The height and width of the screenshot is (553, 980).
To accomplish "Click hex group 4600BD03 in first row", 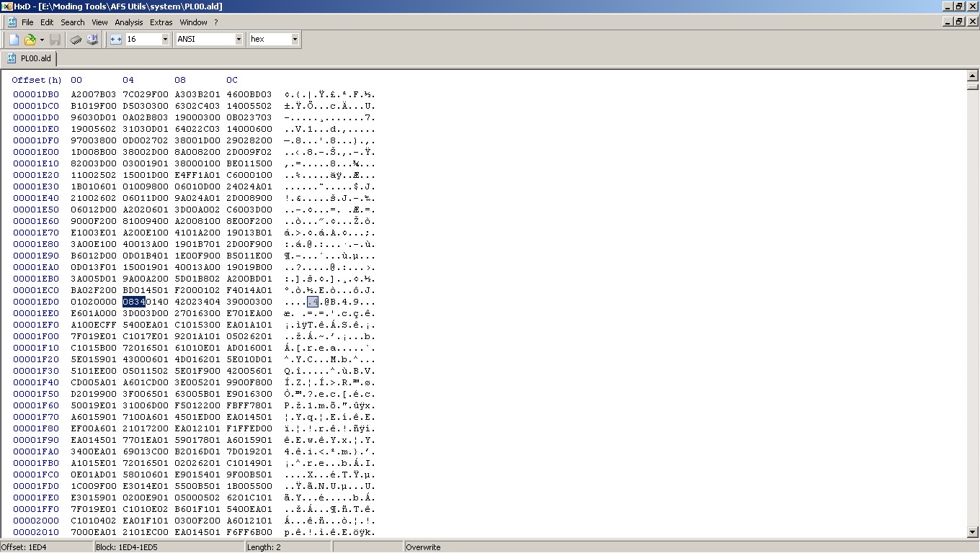I will (249, 94).
